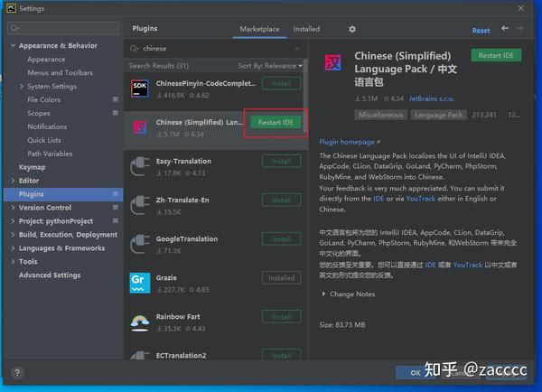Screen dimensions: 542x392
Task: Select the Rainbow Fart plugin icon
Action: coord(140,322)
